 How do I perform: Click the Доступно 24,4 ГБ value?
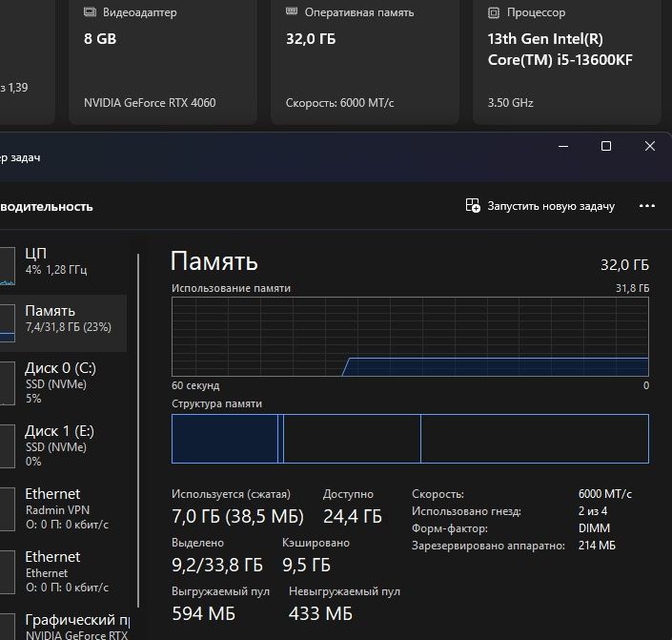click(x=353, y=516)
